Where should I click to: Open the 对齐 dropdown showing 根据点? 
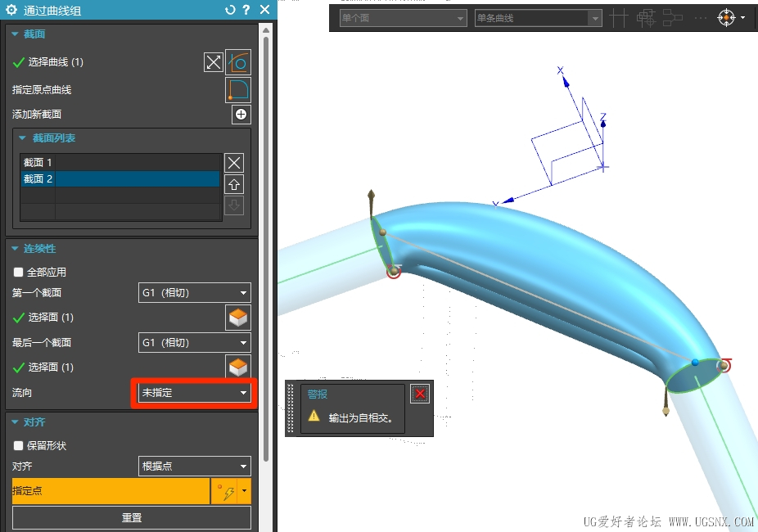click(194, 467)
